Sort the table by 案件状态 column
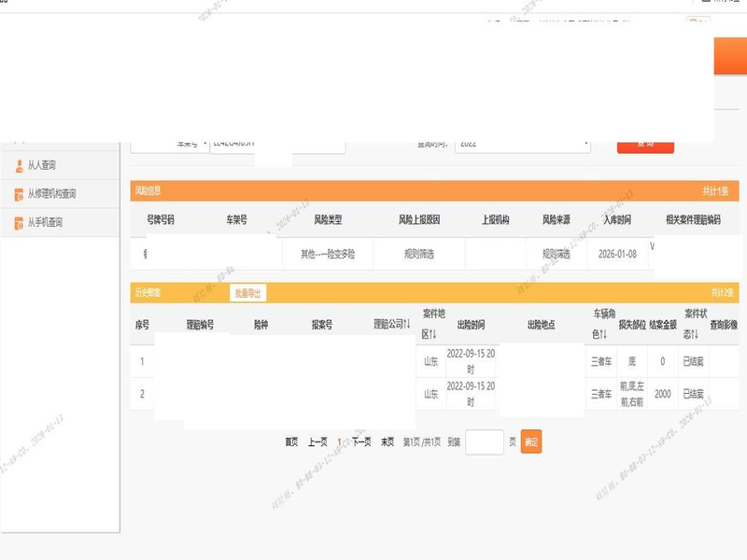The width and height of the screenshot is (747, 560). (x=694, y=334)
